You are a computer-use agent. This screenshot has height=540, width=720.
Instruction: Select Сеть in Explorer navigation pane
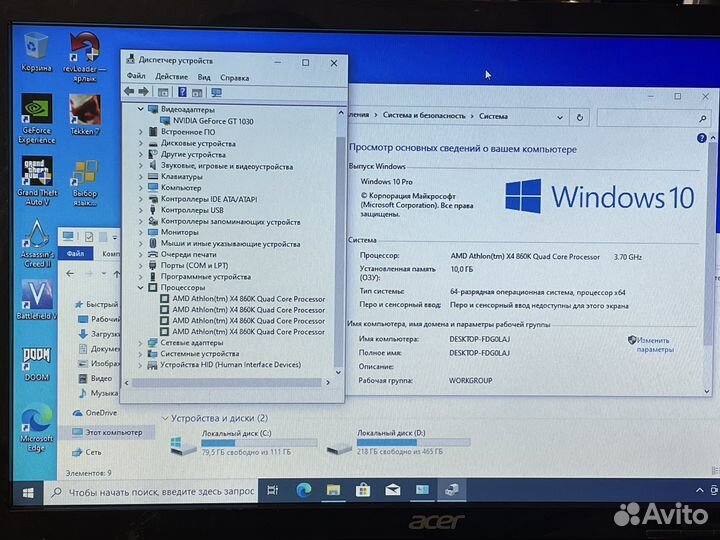pos(87,452)
